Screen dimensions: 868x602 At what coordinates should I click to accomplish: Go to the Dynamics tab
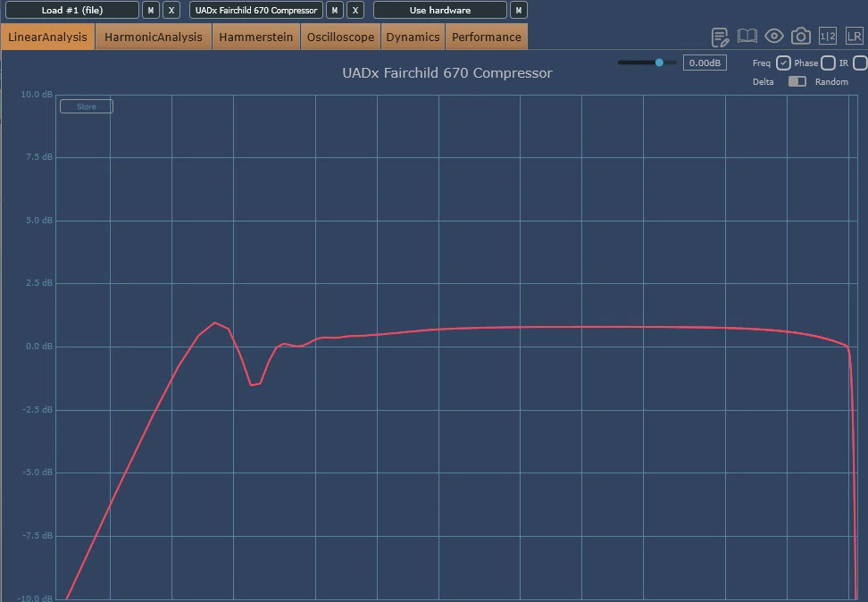click(413, 38)
